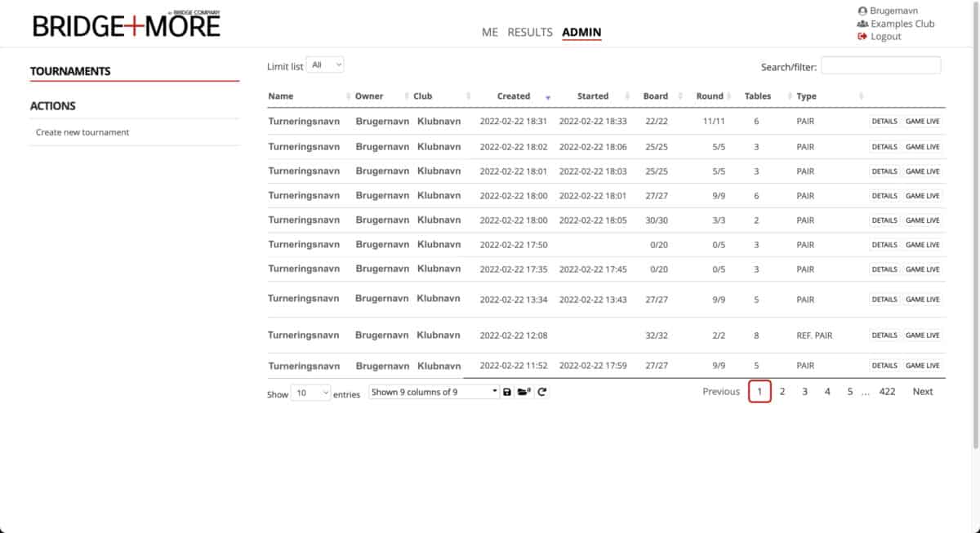
Task: Click the sort arrow in Created column
Action: click(x=548, y=97)
